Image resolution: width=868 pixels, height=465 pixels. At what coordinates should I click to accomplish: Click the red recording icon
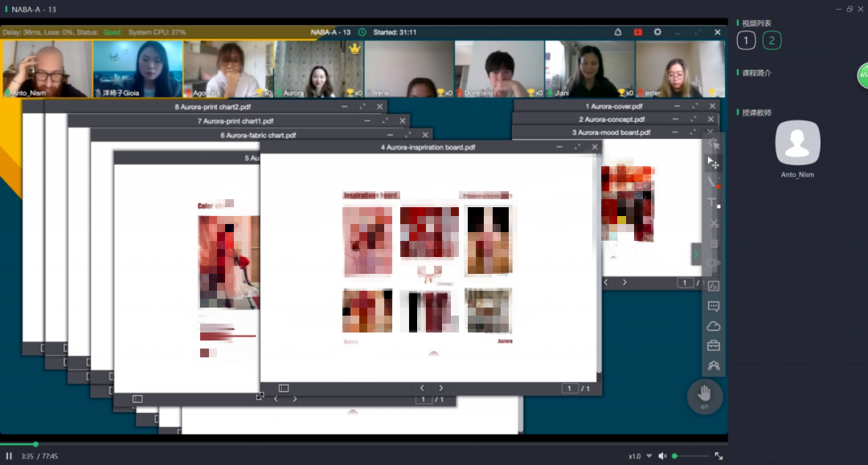637,32
